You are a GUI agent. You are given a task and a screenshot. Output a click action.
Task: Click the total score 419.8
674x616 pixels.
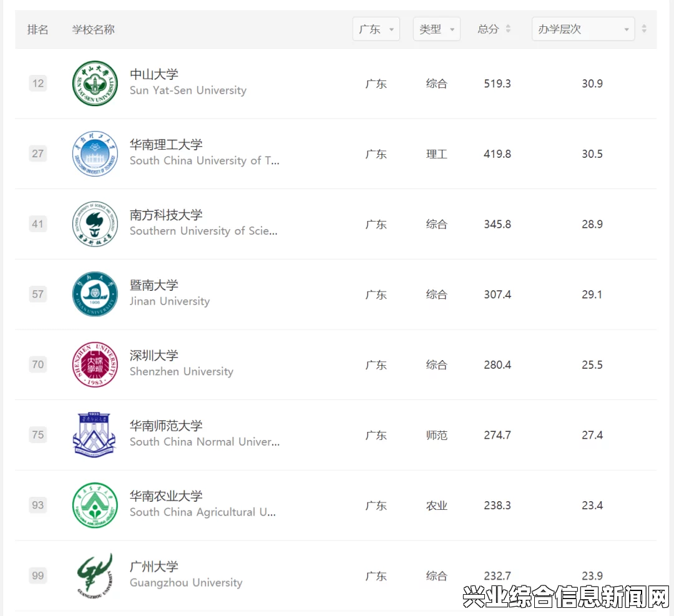coord(497,154)
